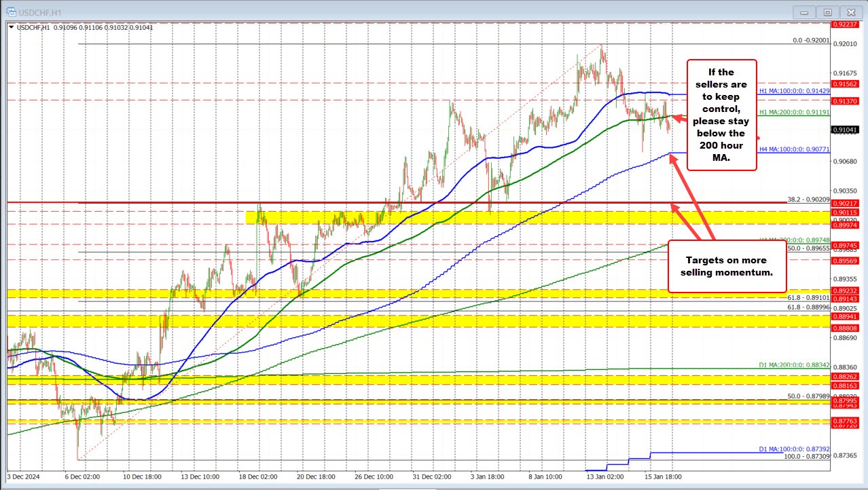Minimize the USDCHF chart window
Viewport: 868px width, 490px height.
click(x=804, y=12)
